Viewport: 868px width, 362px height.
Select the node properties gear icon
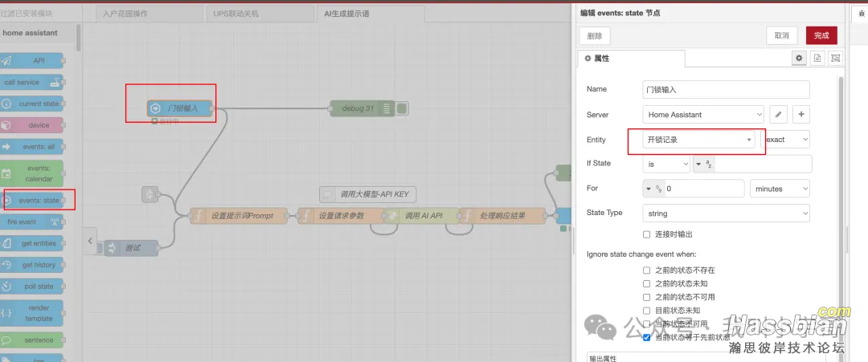799,59
